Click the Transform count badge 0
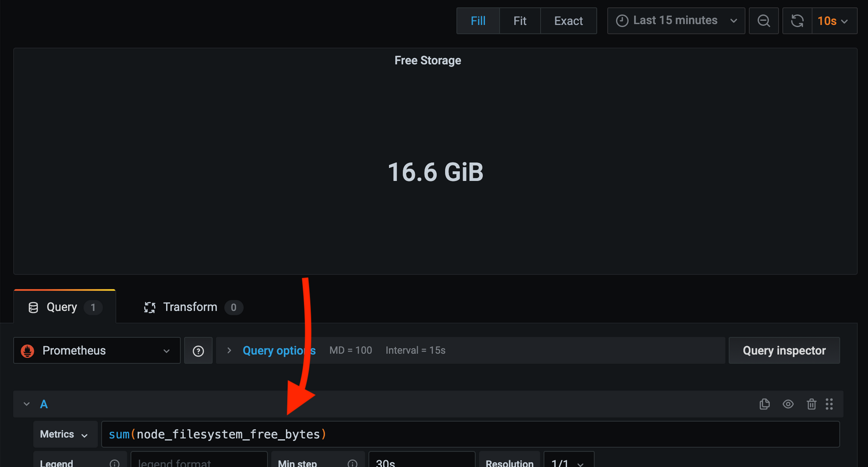The image size is (868, 467). (x=233, y=308)
